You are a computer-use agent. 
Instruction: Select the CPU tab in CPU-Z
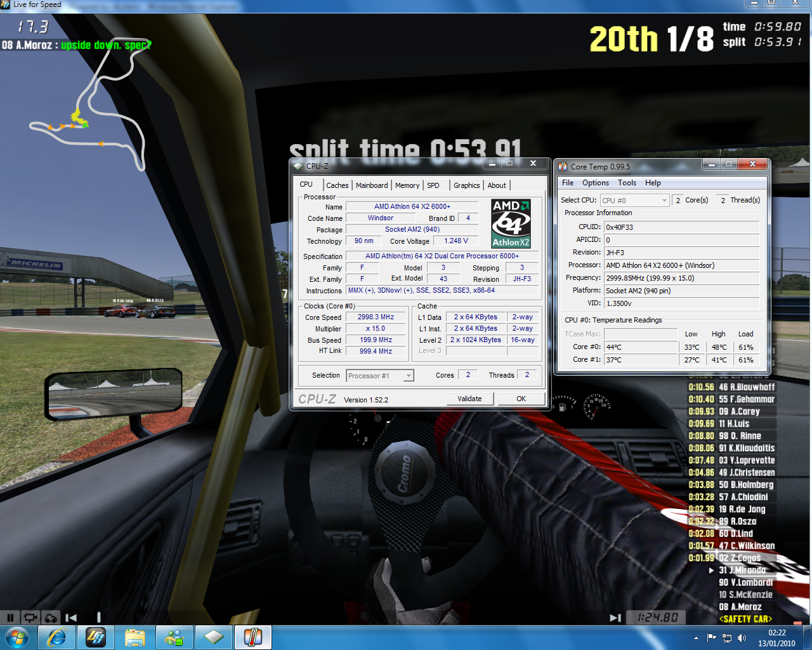click(x=306, y=185)
